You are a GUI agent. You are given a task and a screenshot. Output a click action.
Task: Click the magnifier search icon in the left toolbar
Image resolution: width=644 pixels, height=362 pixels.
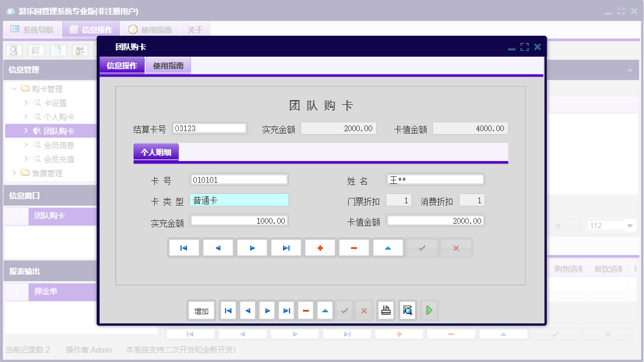click(x=12, y=50)
